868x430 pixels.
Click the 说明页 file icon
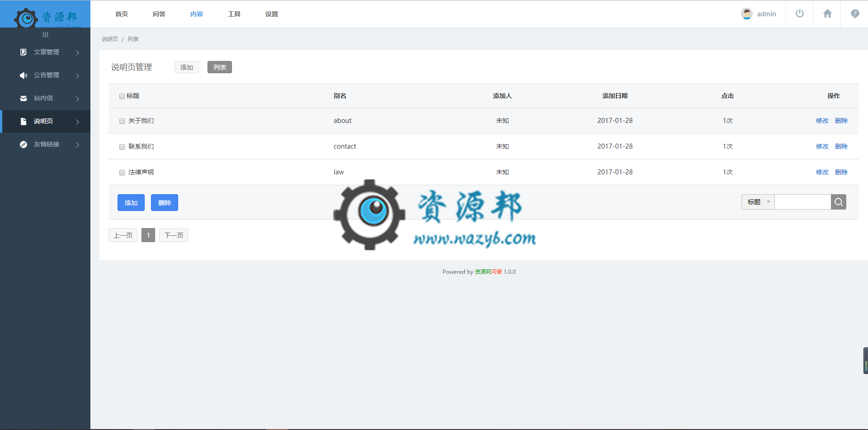coord(24,122)
